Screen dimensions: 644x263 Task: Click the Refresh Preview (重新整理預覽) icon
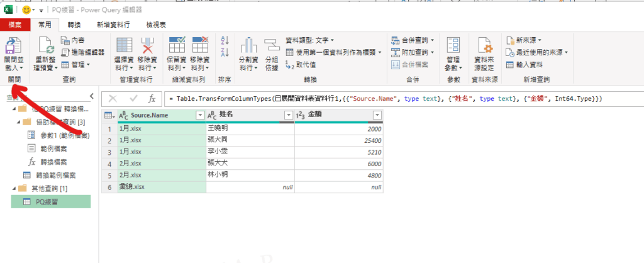(x=45, y=47)
